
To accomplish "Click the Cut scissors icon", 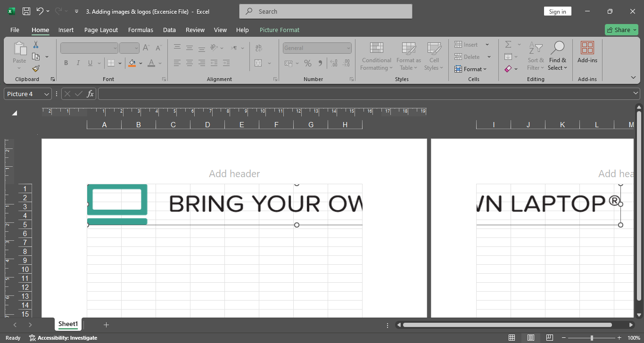I will (36, 45).
